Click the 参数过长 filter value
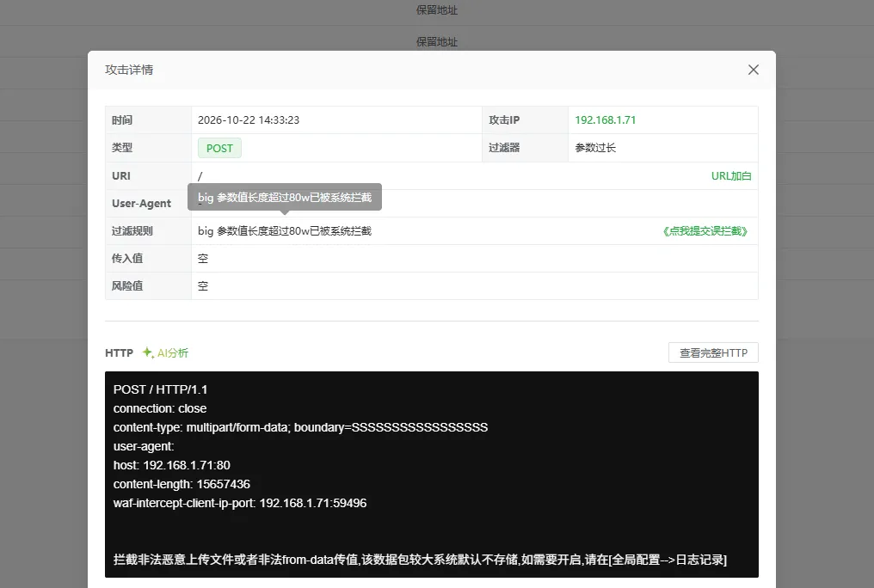874x588 pixels. (595, 148)
